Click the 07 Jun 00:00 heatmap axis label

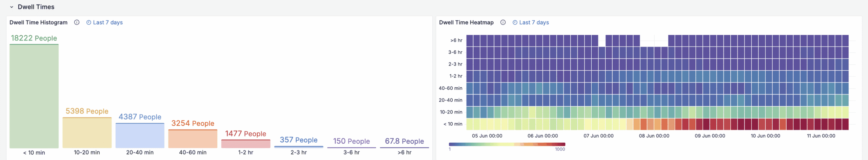tap(598, 136)
